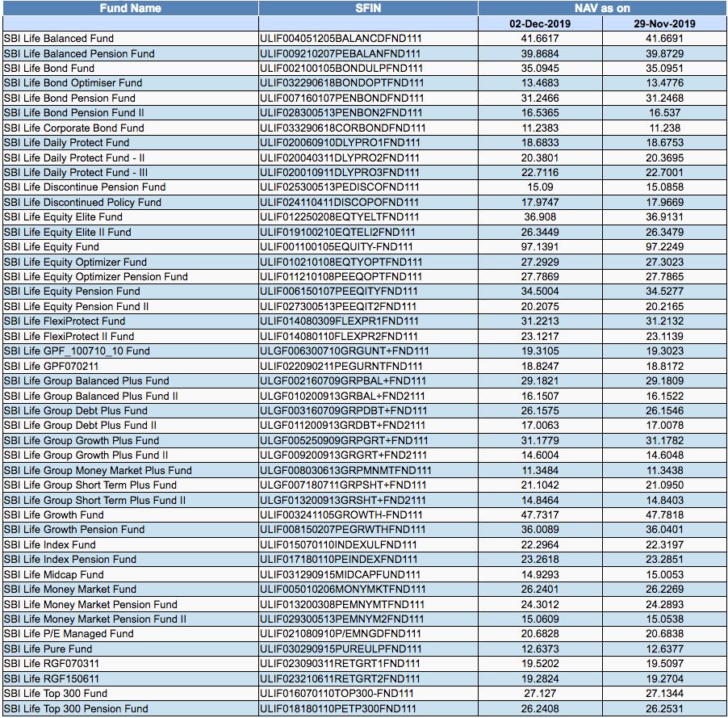Select SBI Life Group Growth Plus Fund
This screenshot has width=728, height=718.
pyautogui.click(x=82, y=440)
